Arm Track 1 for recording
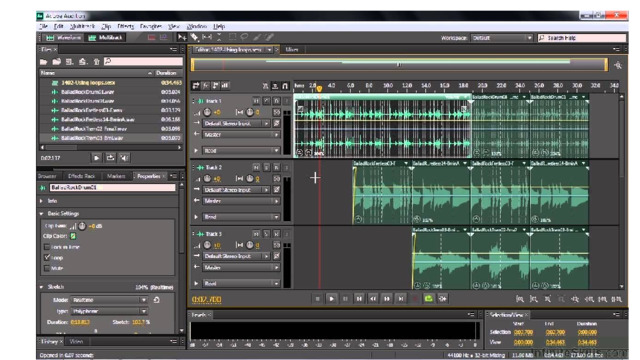The width and height of the screenshot is (640, 360). 276,101
